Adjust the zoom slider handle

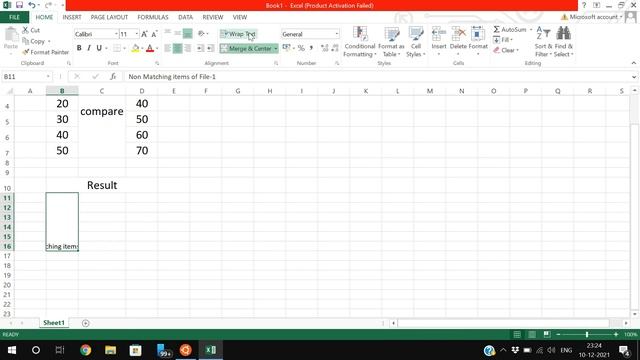coord(587,334)
